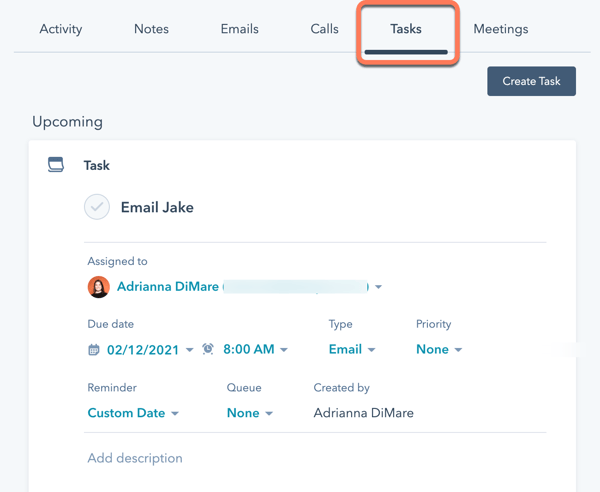Viewport: 600px width, 492px height.
Task: Switch to the Notes tab
Action: coord(151,29)
